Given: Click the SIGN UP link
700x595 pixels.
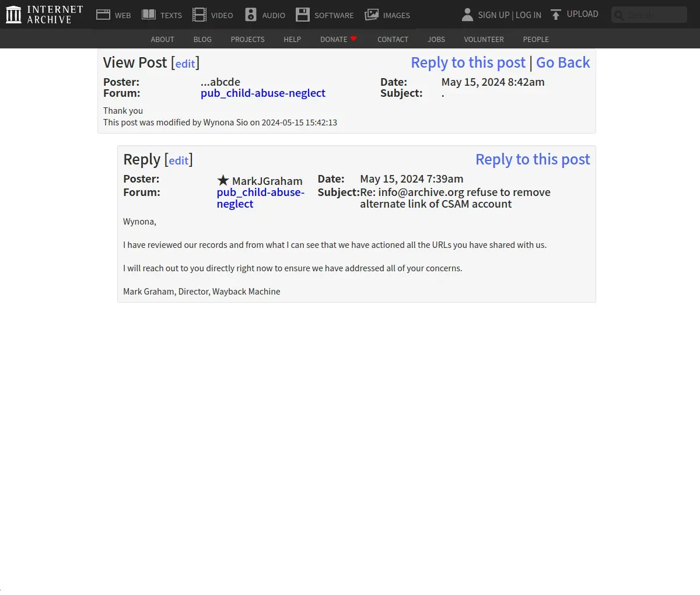Looking at the screenshot, I should tap(494, 15).
